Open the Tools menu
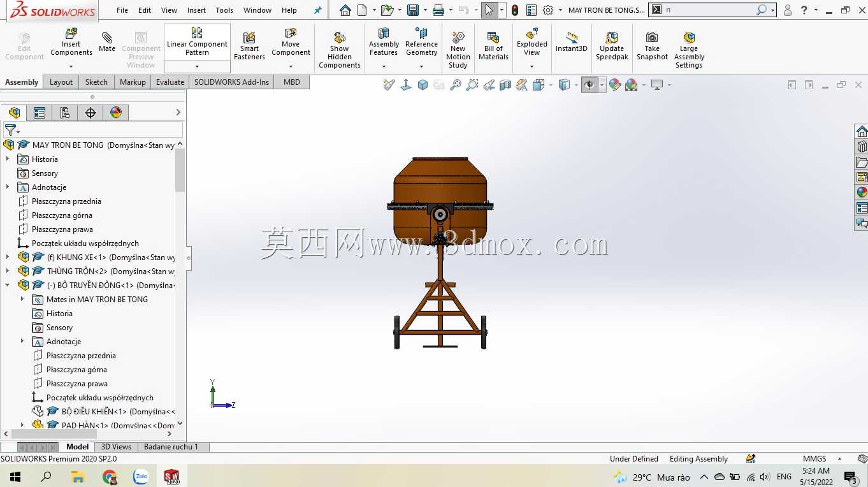868x487 pixels. pos(224,10)
